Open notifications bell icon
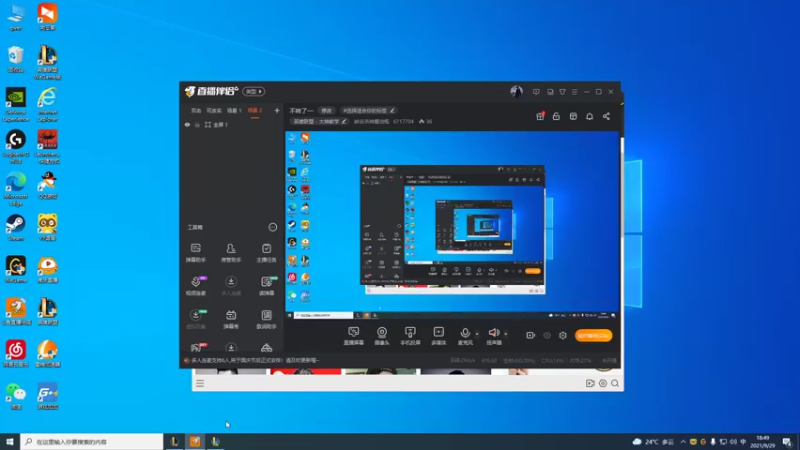This screenshot has height=450, width=800. pyautogui.click(x=589, y=116)
